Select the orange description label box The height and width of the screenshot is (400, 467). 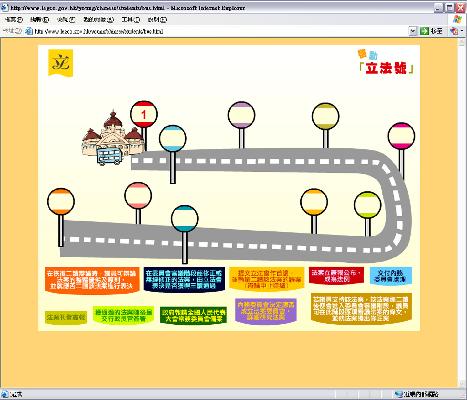[x=92, y=280]
